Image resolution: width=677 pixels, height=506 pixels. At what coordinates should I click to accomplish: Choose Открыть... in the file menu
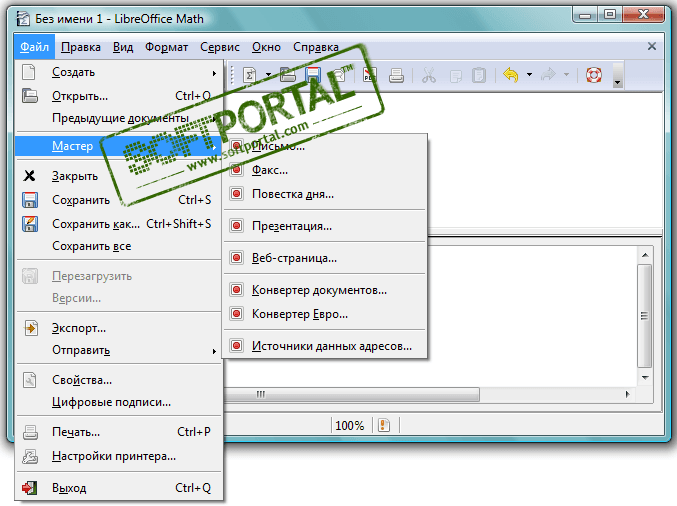[119, 96]
